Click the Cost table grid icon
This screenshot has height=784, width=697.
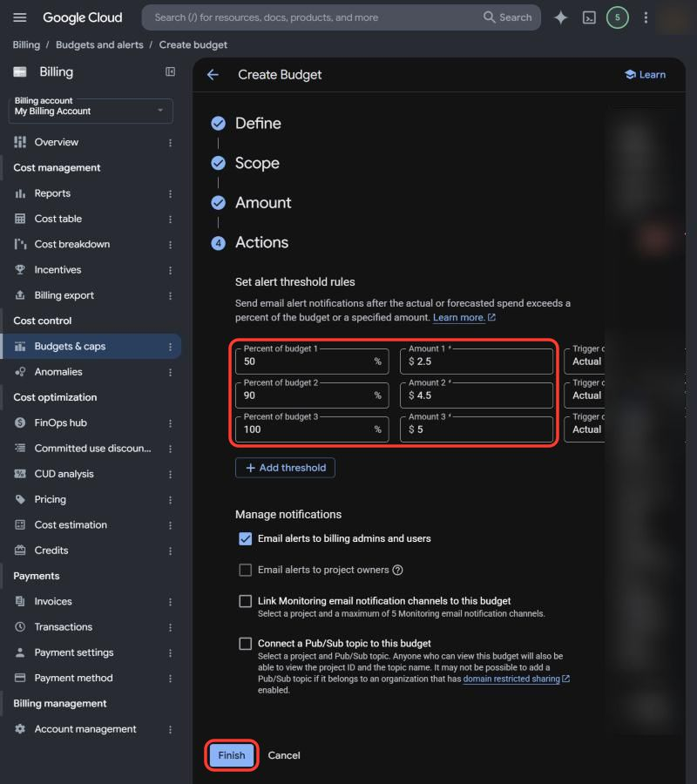[20, 219]
